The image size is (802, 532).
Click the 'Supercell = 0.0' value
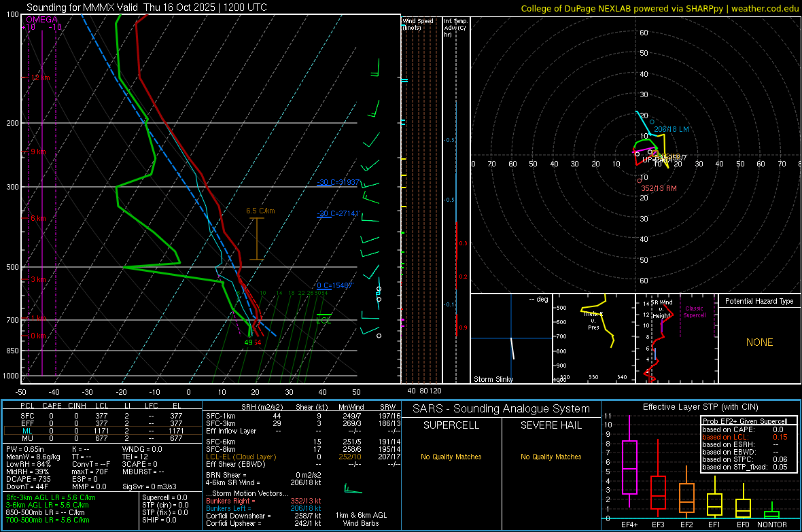coord(164,498)
